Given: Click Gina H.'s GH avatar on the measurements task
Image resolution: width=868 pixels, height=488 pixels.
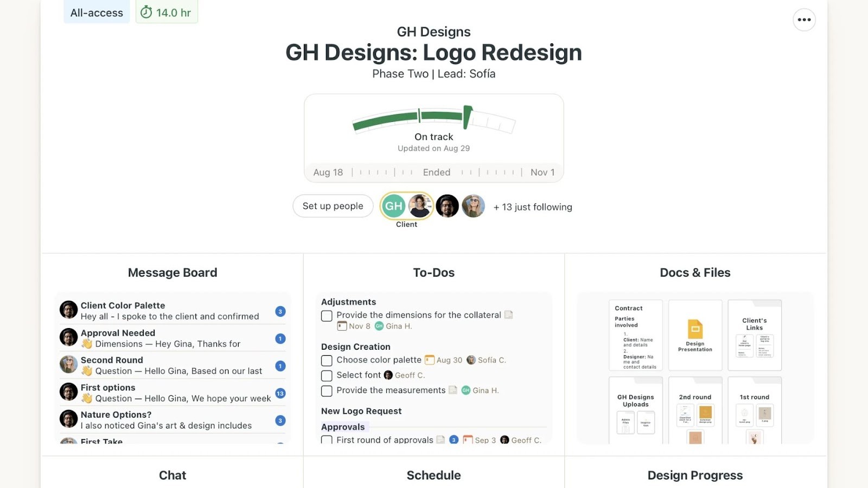Looking at the screenshot, I should coord(467,390).
